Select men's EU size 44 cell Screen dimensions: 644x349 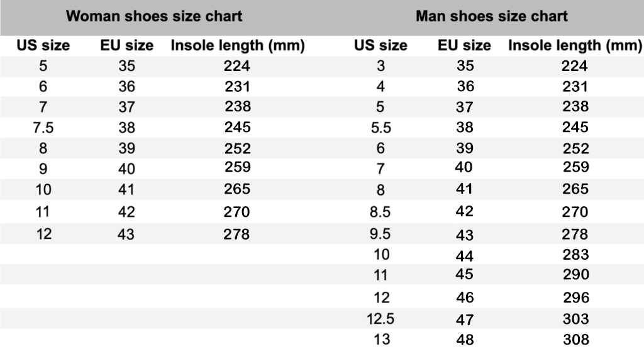pos(465,256)
